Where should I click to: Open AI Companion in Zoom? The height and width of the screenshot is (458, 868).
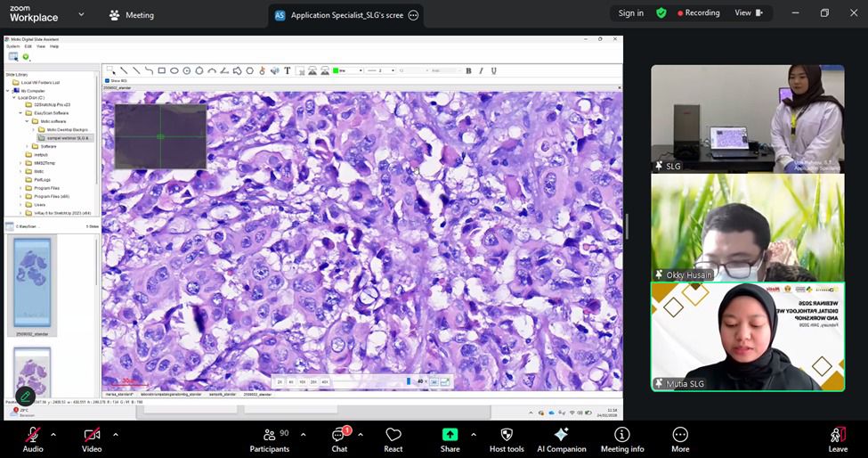coord(561,438)
